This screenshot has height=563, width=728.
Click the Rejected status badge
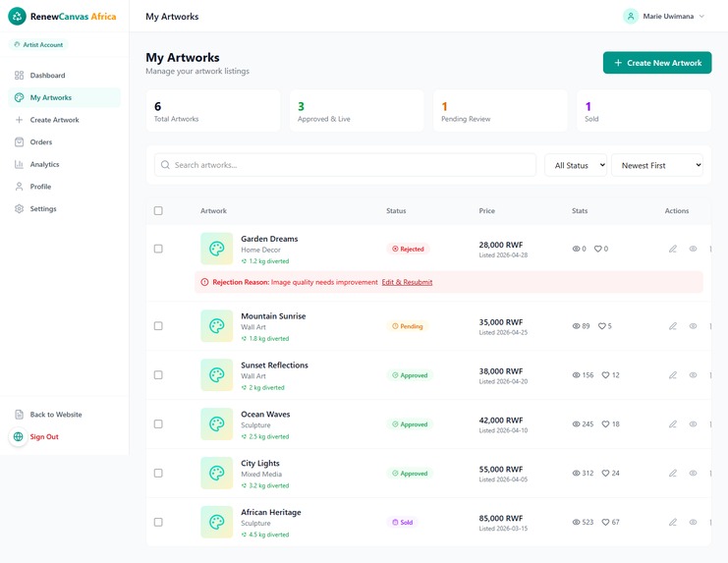[x=408, y=249]
